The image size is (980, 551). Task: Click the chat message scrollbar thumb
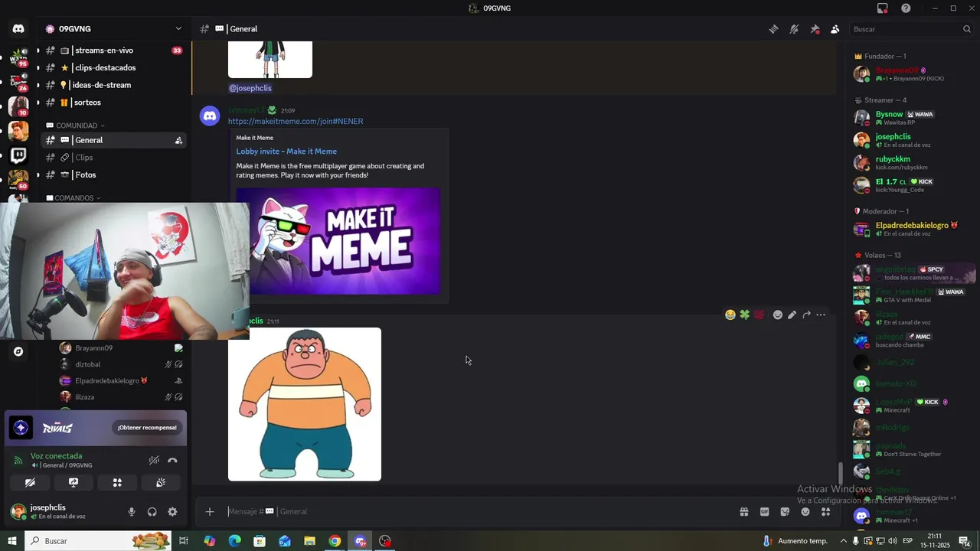point(841,474)
